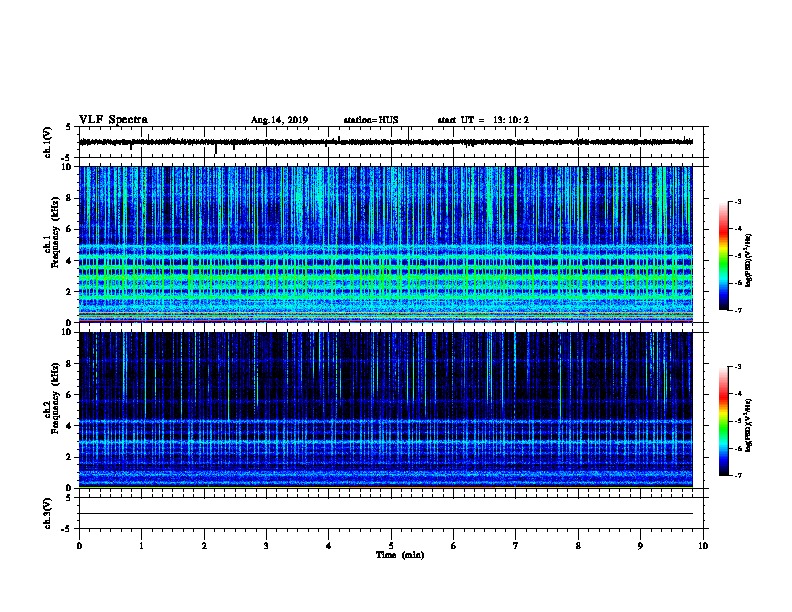This screenshot has height=612, width=792.
Task: Click the flat ch.3 voltage trace
Action: coord(386,514)
